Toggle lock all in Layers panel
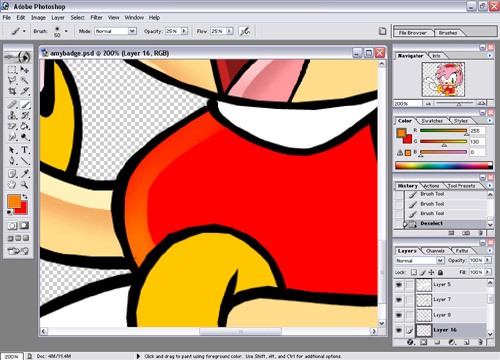The height and width of the screenshot is (360, 500). [x=440, y=272]
